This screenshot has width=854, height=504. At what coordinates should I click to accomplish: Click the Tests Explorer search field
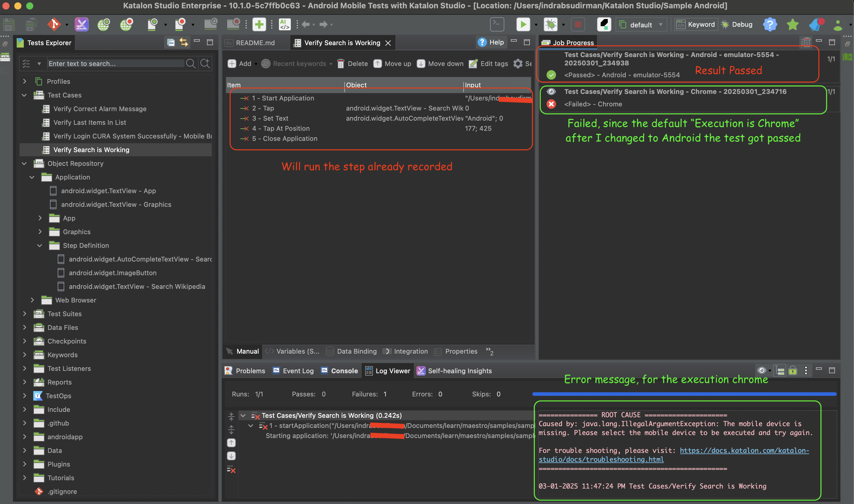coord(116,64)
